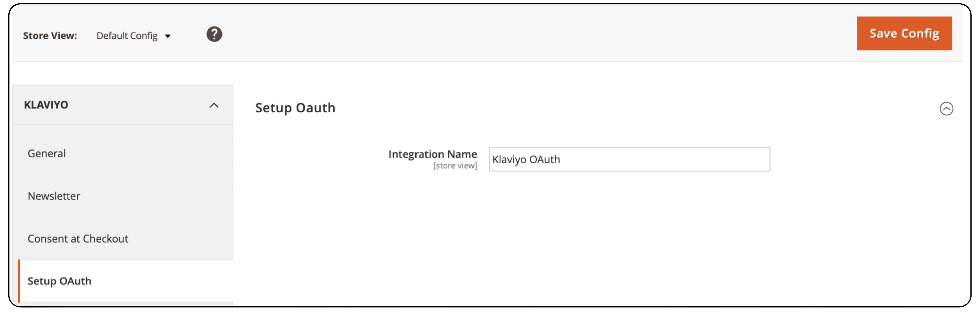Viewport: 980px width, 312px height.
Task: Select General in the Klaviyo sidebar
Action: click(x=46, y=153)
